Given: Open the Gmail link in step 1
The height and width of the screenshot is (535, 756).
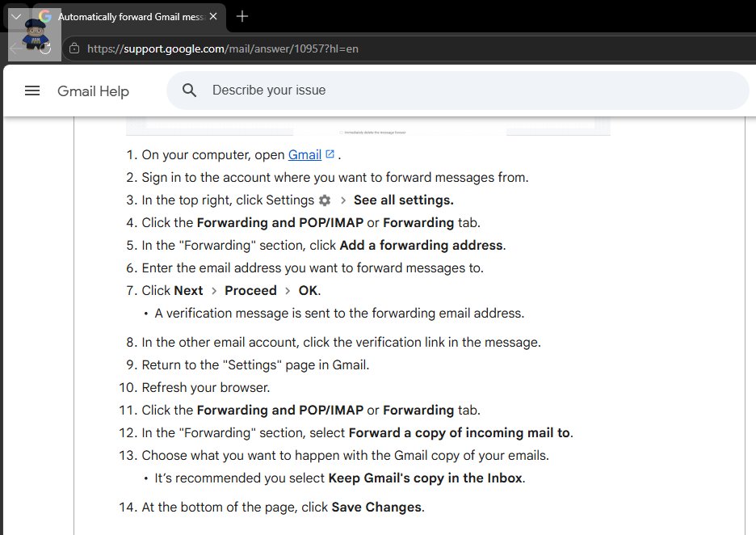Looking at the screenshot, I should coord(304,155).
